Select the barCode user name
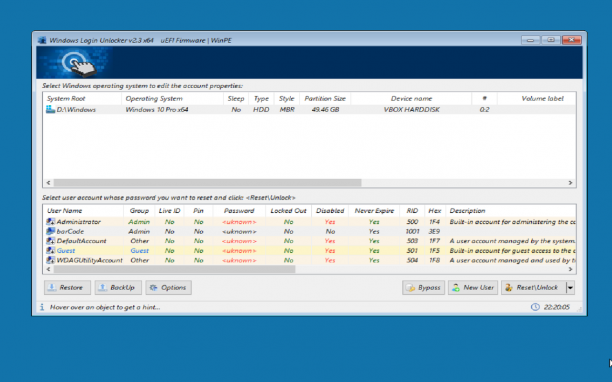The image size is (612, 382). [70, 231]
